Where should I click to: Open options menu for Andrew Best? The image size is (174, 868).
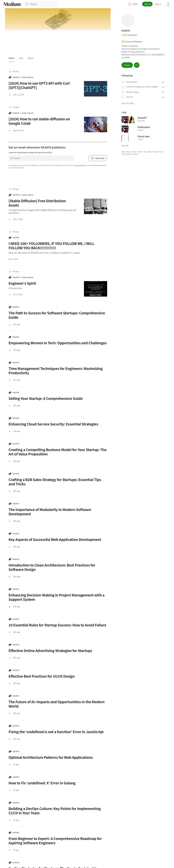click(163, 82)
